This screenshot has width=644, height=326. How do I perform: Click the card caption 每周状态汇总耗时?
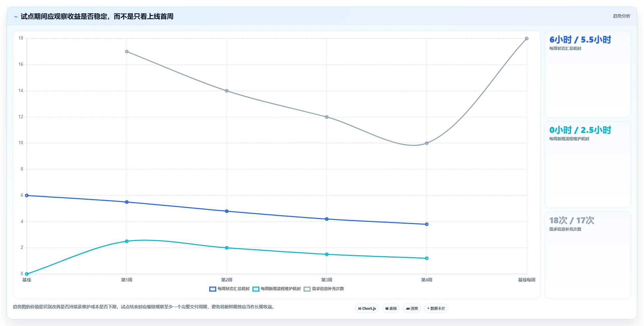coord(565,49)
